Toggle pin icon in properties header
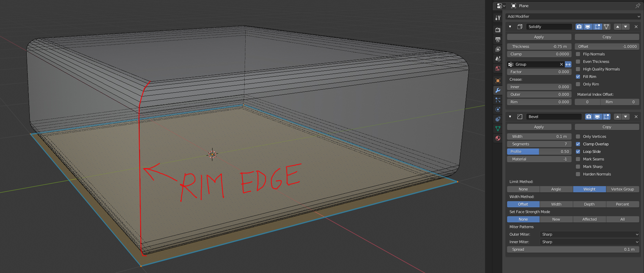 [638, 6]
